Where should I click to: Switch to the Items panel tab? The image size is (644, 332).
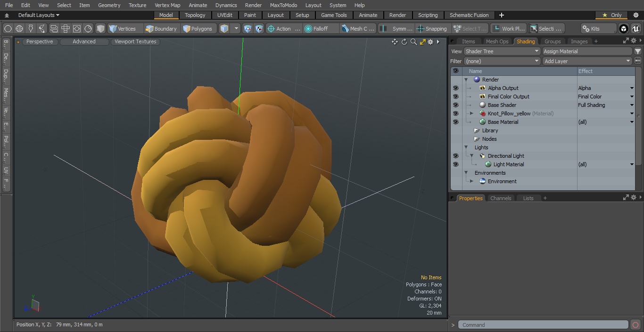point(468,41)
